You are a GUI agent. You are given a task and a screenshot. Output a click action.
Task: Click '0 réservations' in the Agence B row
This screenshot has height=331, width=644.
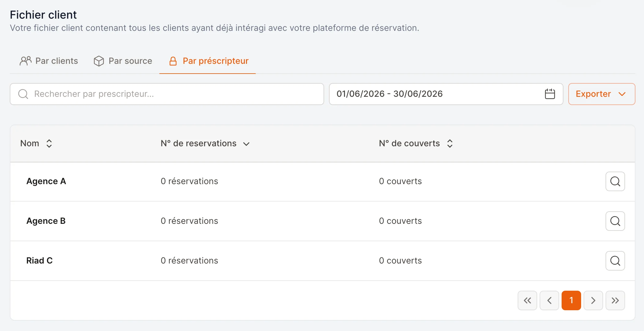[189, 221]
